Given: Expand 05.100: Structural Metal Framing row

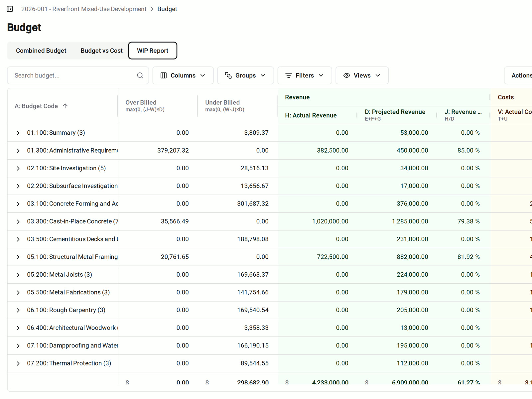Looking at the screenshot, I should tap(18, 257).
